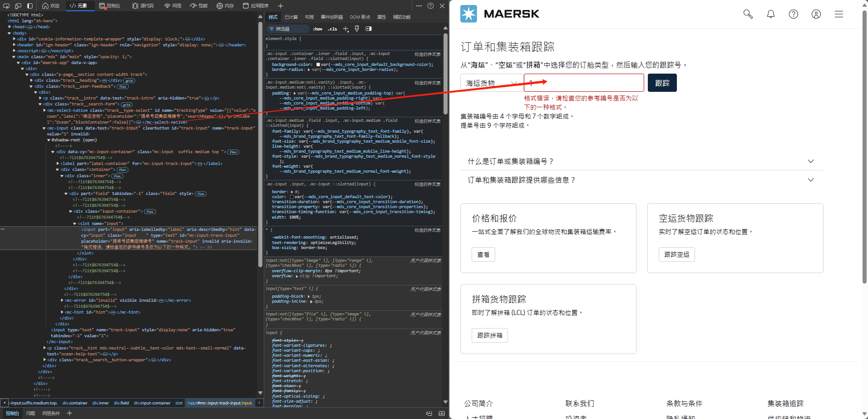Select slot breadcrumb item

pos(179,403)
